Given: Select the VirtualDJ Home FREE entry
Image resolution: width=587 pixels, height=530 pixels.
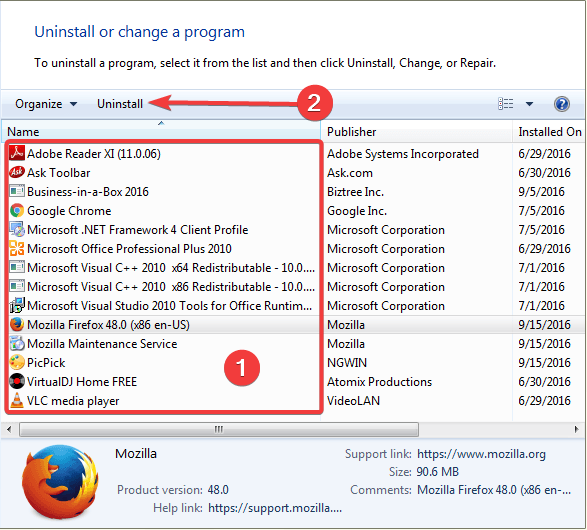Looking at the screenshot, I should coord(82,382).
